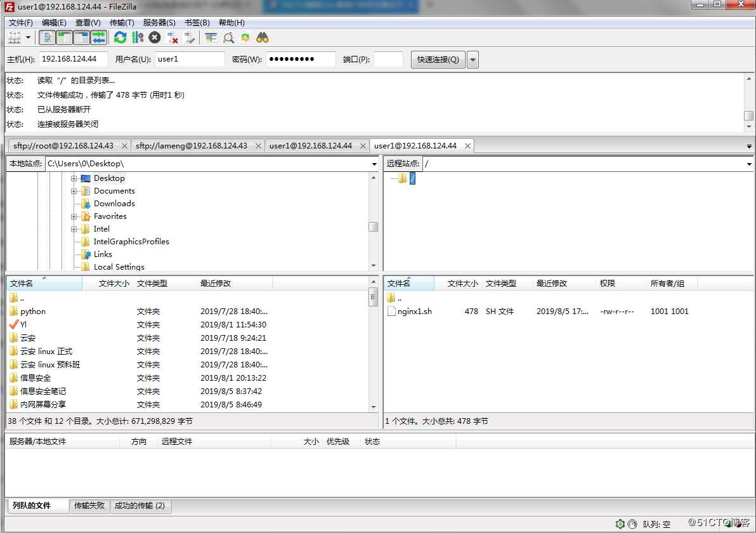Open the 查看(V) menu

point(88,23)
